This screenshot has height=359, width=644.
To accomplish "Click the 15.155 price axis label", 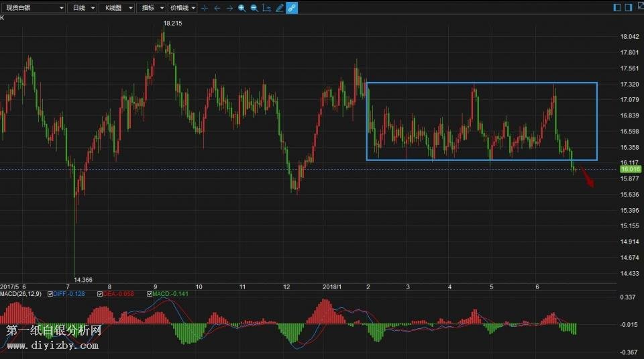I will pos(629,226).
